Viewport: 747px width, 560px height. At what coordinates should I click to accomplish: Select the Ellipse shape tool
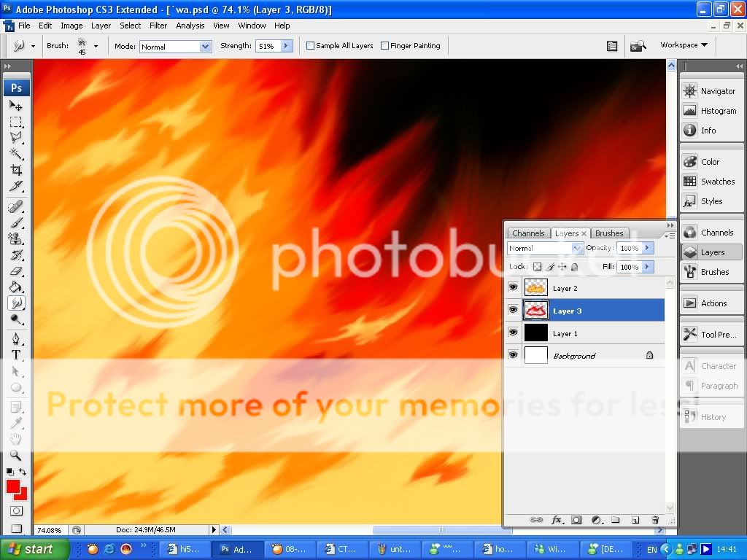tap(16, 388)
